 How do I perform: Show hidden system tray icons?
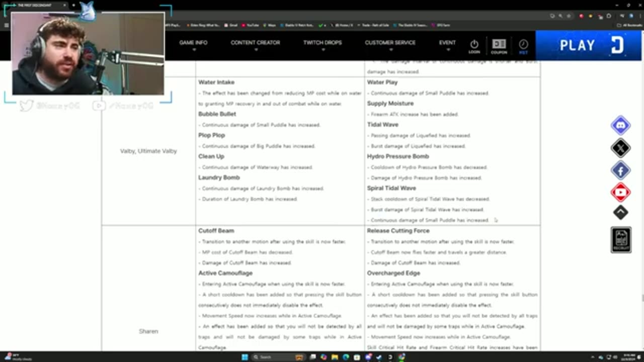coord(593,357)
